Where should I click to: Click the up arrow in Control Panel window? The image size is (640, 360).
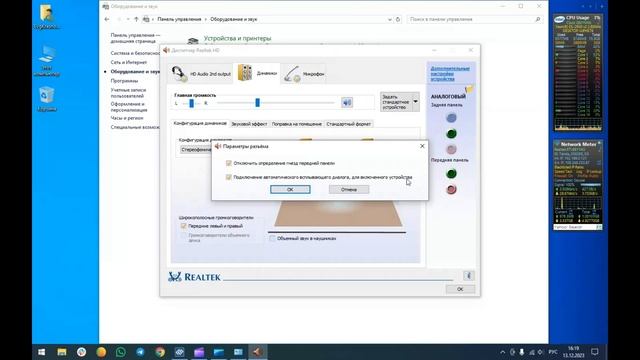pos(136,19)
